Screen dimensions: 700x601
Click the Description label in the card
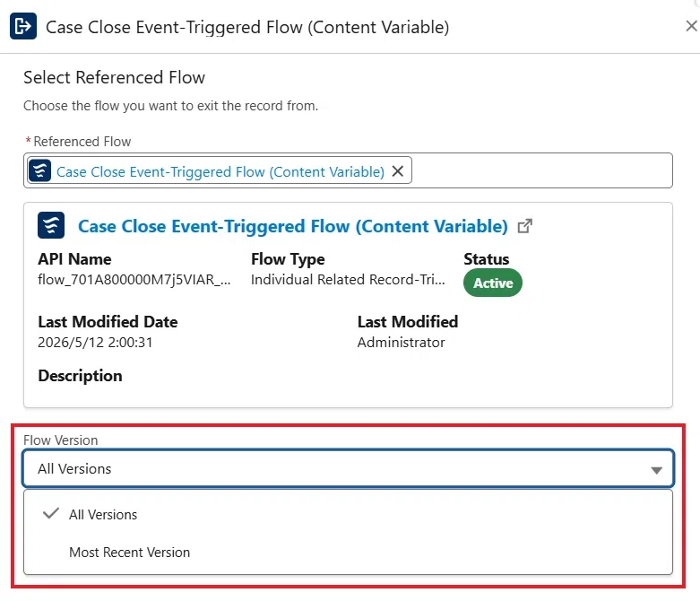click(x=80, y=376)
